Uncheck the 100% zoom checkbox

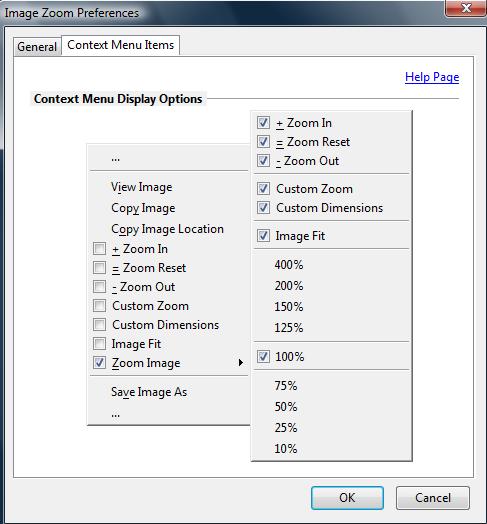click(x=263, y=357)
